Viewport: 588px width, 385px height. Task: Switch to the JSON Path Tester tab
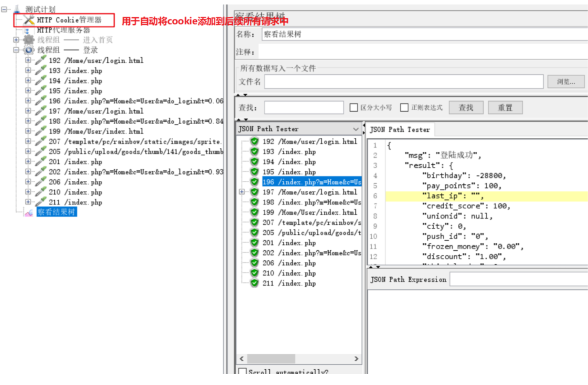click(x=400, y=129)
